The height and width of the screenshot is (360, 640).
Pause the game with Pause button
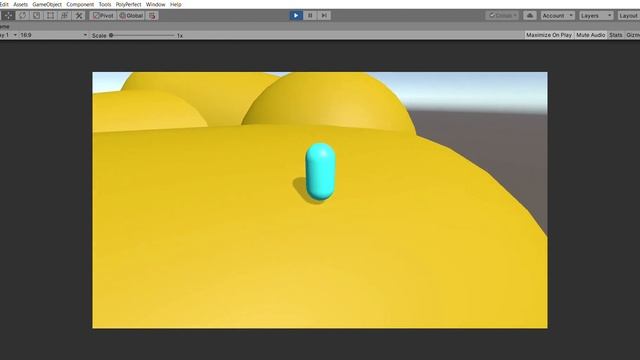(310, 16)
